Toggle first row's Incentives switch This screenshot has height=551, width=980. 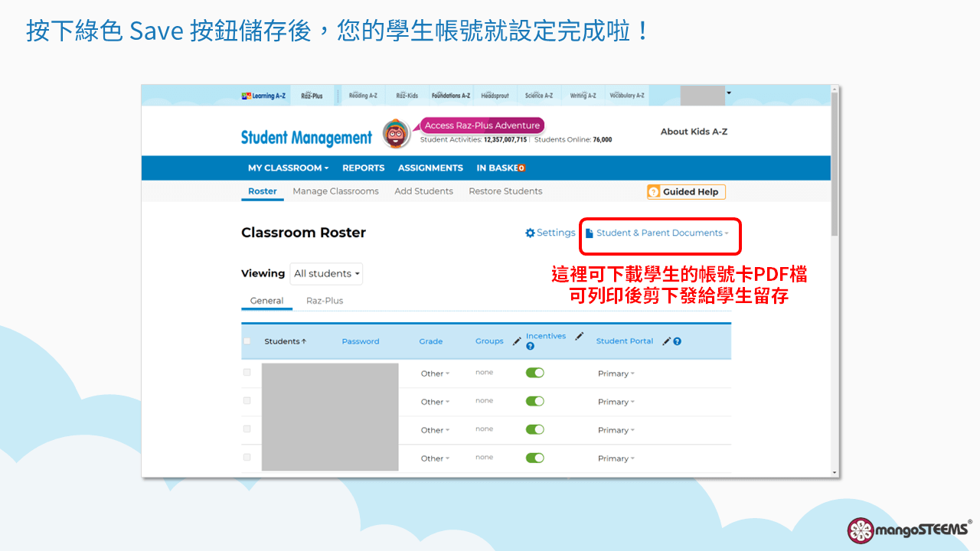pyautogui.click(x=535, y=373)
